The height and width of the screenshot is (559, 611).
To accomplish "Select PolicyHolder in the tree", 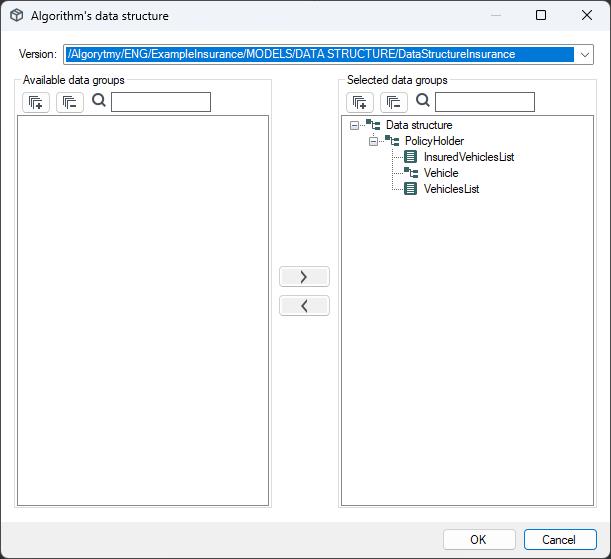I will (x=434, y=141).
